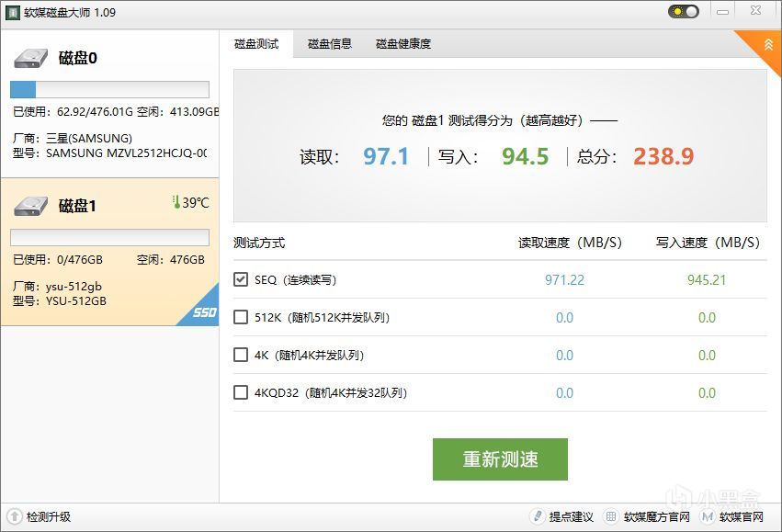Screen dimensions: 782x532
Task: Open the 磁盘信息 tab
Action: [330, 44]
